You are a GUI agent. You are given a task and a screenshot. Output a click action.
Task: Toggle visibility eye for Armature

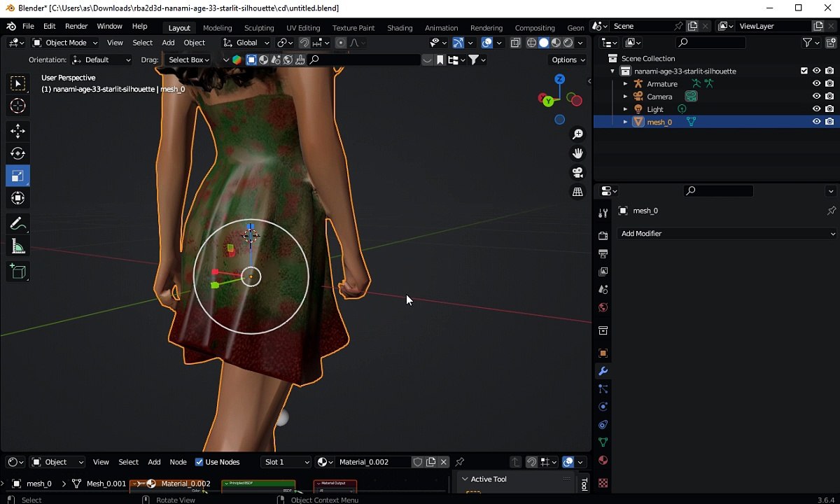pyautogui.click(x=816, y=84)
